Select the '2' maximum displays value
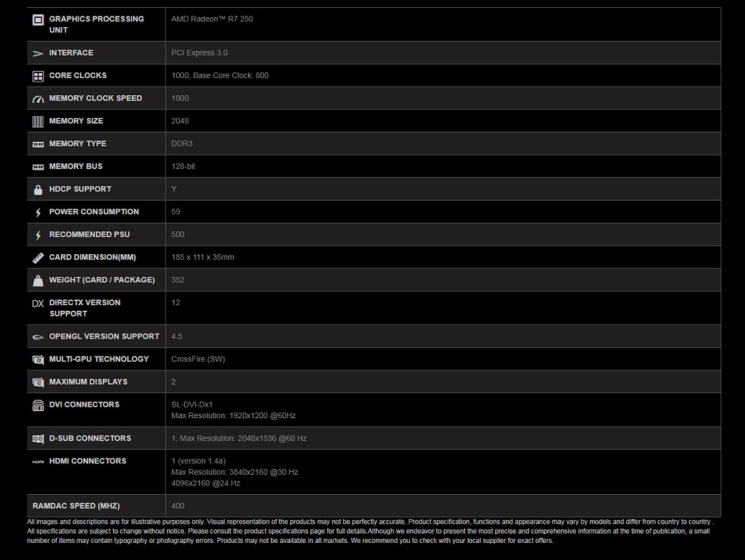This screenshot has height=560, width=745. tap(173, 382)
